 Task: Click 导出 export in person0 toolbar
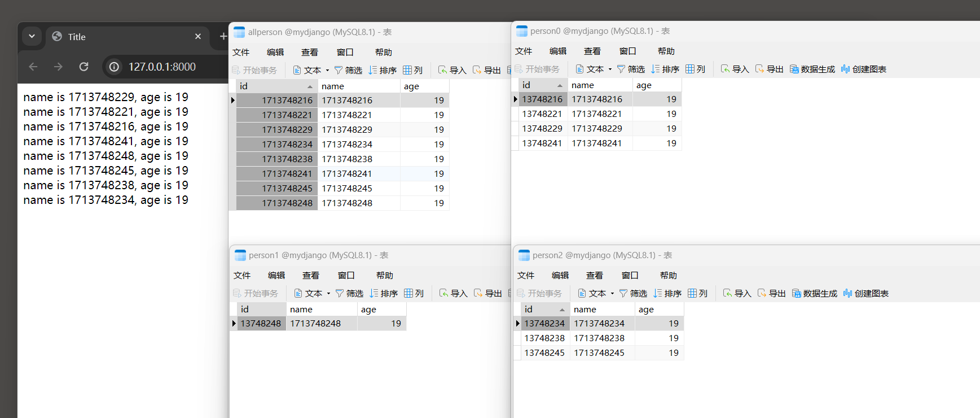tap(769, 69)
